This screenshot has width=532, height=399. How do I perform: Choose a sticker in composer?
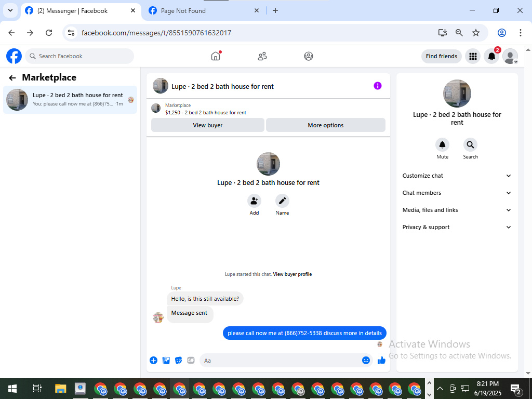coord(179,361)
